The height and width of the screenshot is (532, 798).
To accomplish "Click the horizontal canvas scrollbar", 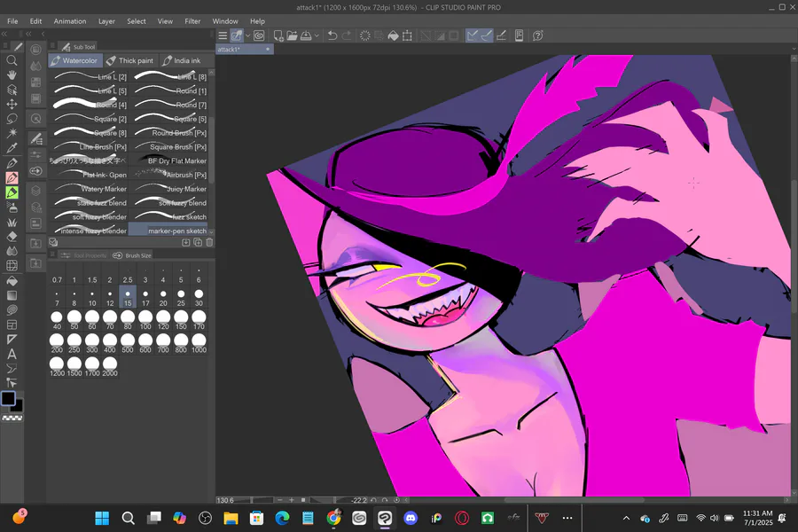I will 574,500.
